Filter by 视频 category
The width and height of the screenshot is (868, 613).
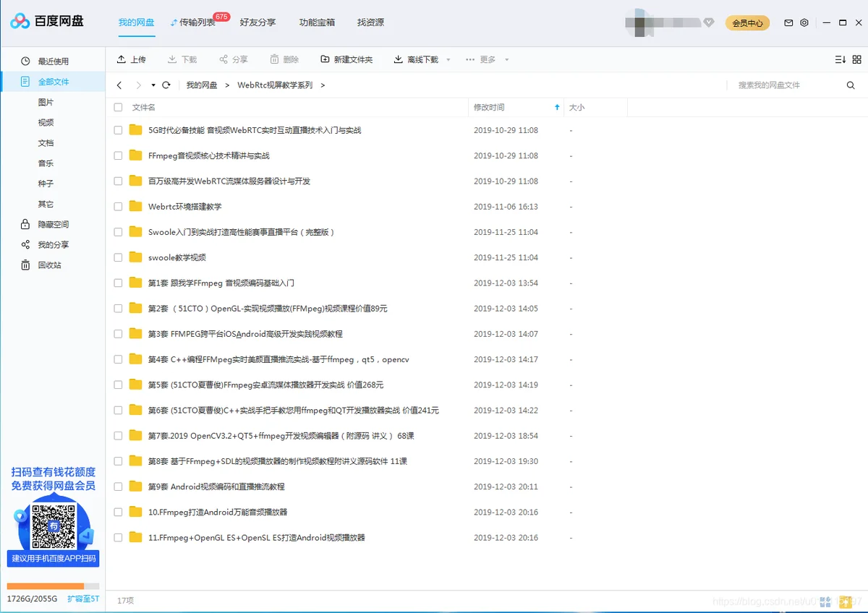[x=46, y=123]
